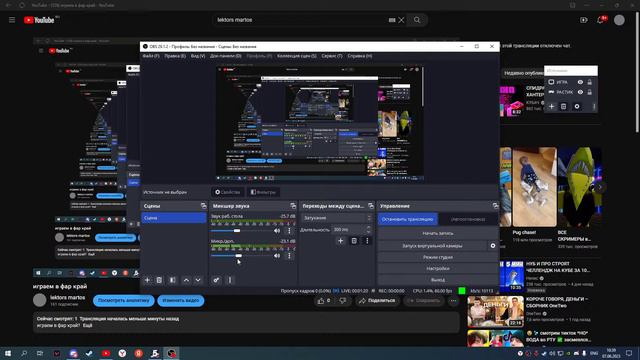Enable studio mode button
The height and width of the screenshot is (360, 640).
click(x=438, y=257)
